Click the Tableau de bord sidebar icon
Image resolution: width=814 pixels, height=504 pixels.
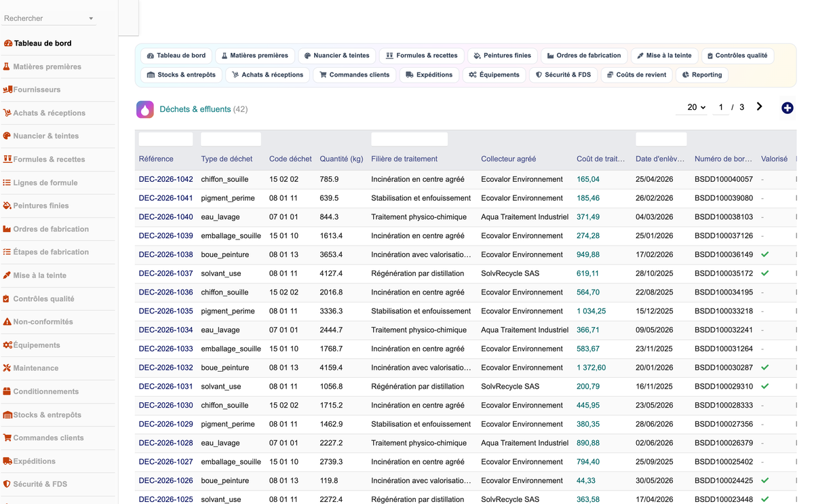7,43
